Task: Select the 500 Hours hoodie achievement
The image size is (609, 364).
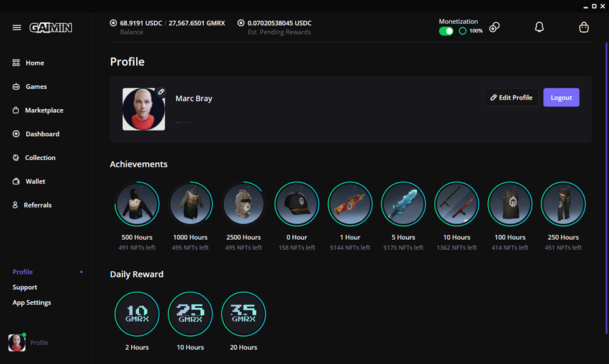Action: (137, 204)
